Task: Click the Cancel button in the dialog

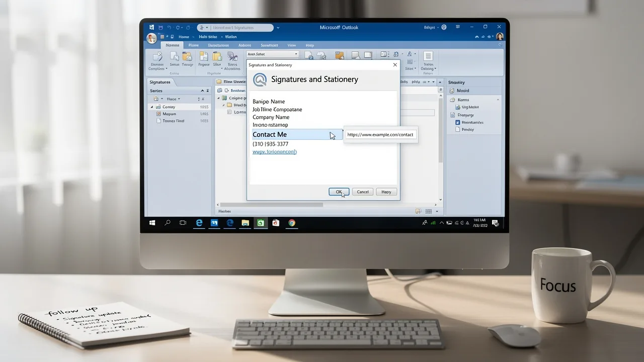Action: click(x=363, y=192)
